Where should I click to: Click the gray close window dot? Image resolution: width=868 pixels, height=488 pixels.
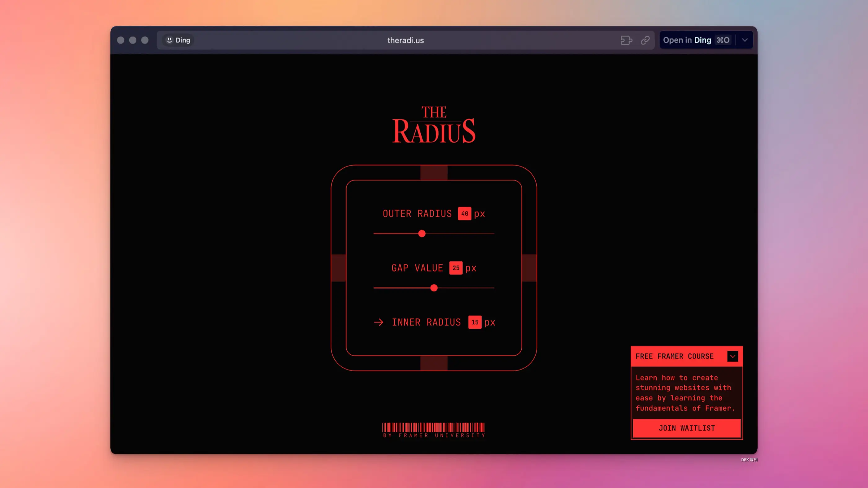click(x=121, y=40)
